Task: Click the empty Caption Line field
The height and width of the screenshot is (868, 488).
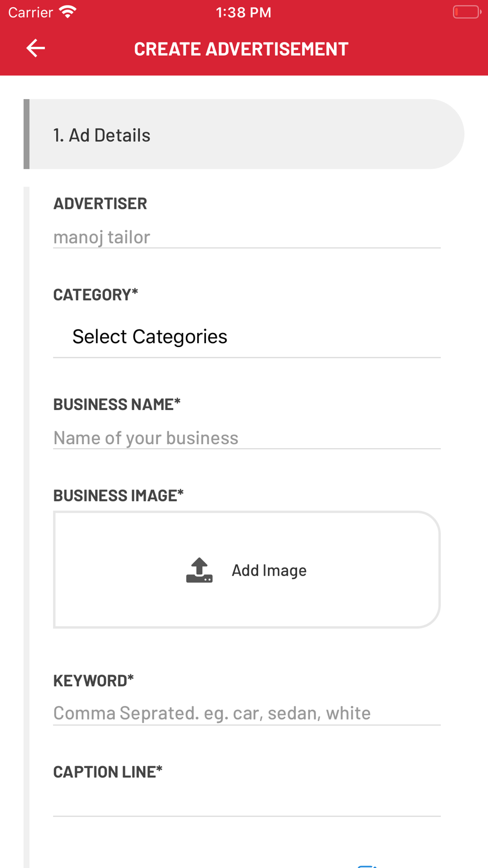Action: coord(247,803)
